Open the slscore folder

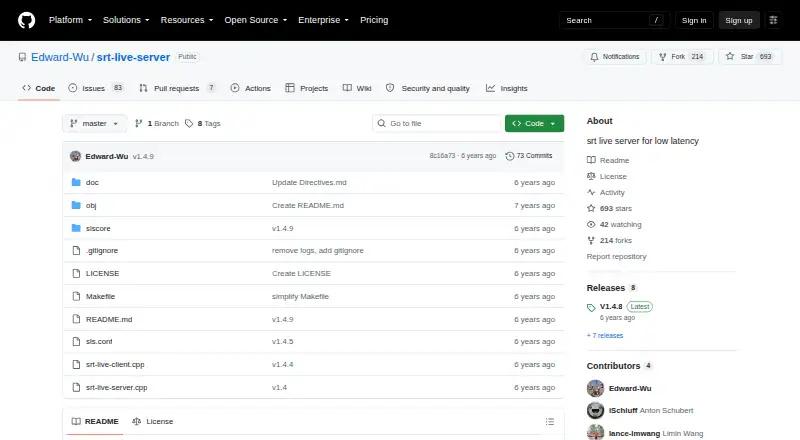tap(98, 228)
